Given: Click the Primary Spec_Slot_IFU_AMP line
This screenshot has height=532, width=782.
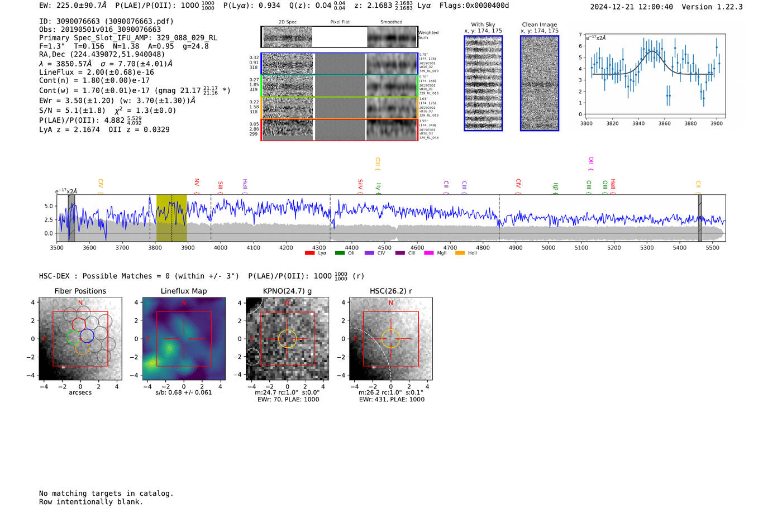Looking at the screenshot, I should (x=128, y=38).
